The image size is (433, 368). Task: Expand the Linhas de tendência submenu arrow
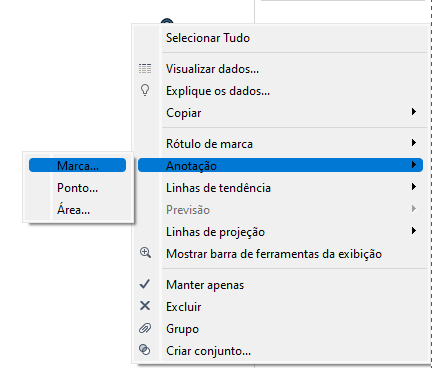point(414,187)
